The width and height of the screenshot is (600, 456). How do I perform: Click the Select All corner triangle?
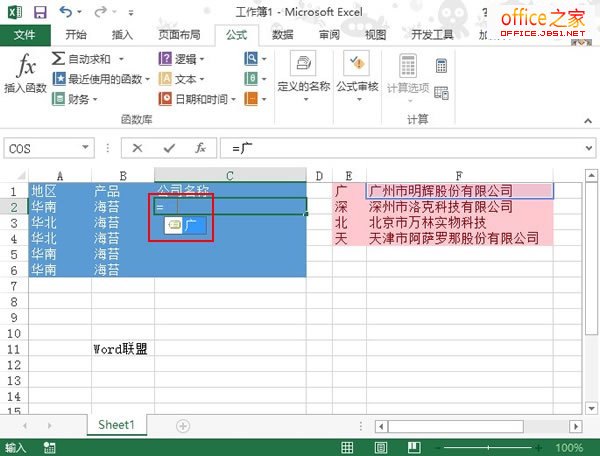point(20,176)
